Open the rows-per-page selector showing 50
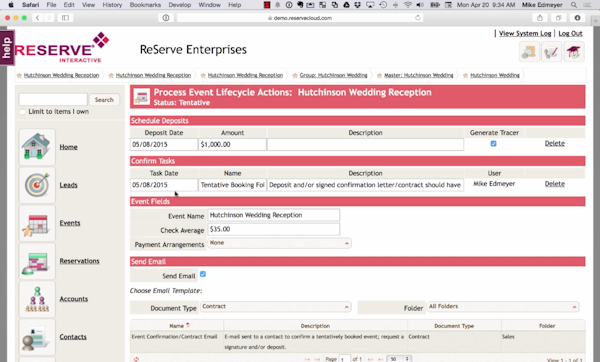Viewport: 600px width, 362px height. click(x=399, y=359)
